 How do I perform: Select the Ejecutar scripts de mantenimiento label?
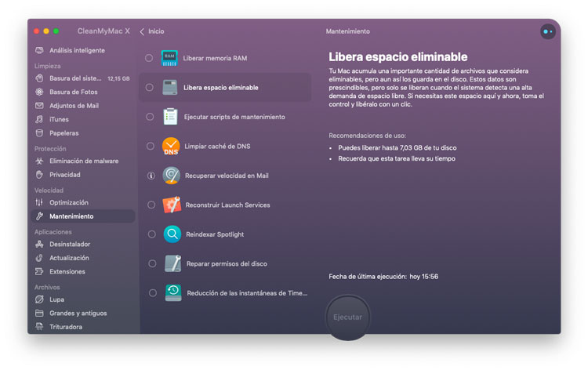click(x=234, y=117)
